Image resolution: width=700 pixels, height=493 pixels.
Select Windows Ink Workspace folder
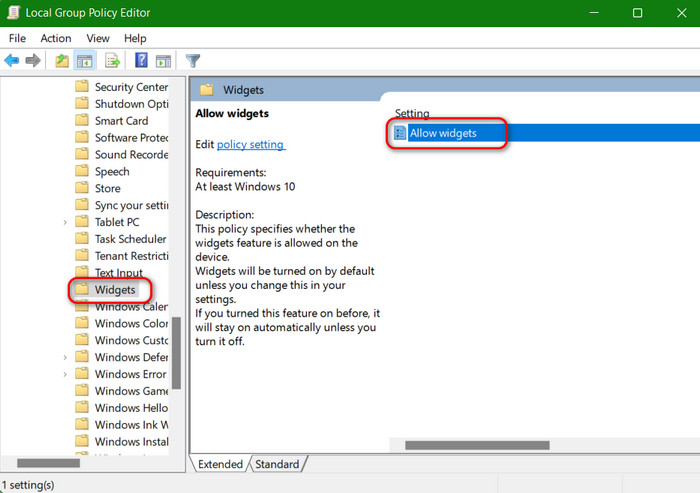point(132,425)
